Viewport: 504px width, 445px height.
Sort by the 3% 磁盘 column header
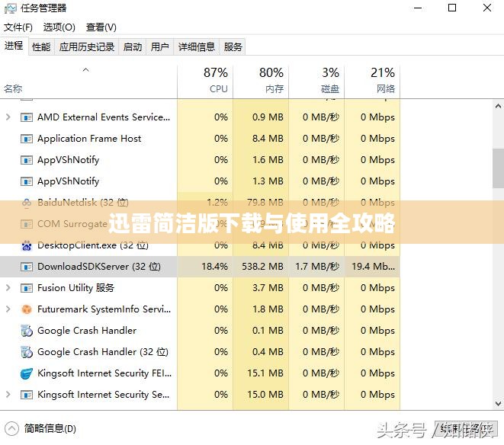316,80
